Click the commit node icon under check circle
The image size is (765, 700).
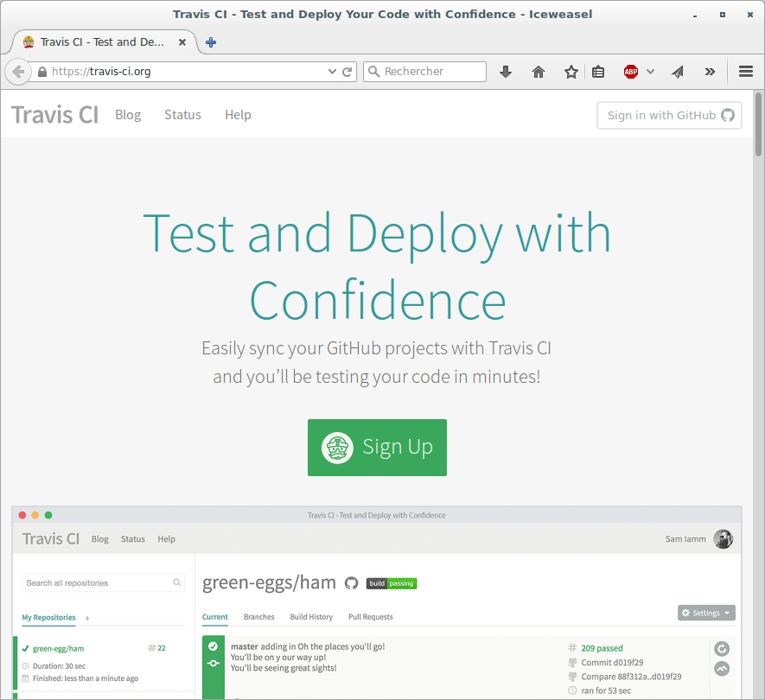(x=214, y=664)
